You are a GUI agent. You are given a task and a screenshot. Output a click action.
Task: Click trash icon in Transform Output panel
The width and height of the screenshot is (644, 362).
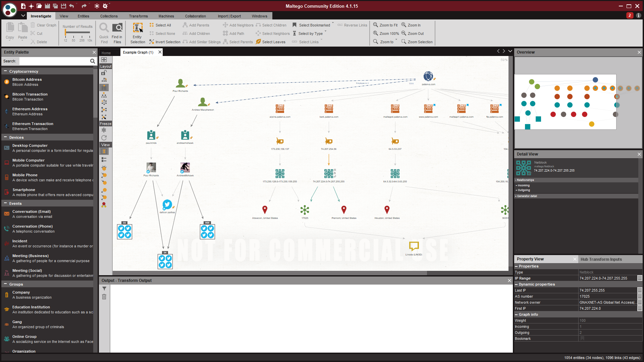104,297
